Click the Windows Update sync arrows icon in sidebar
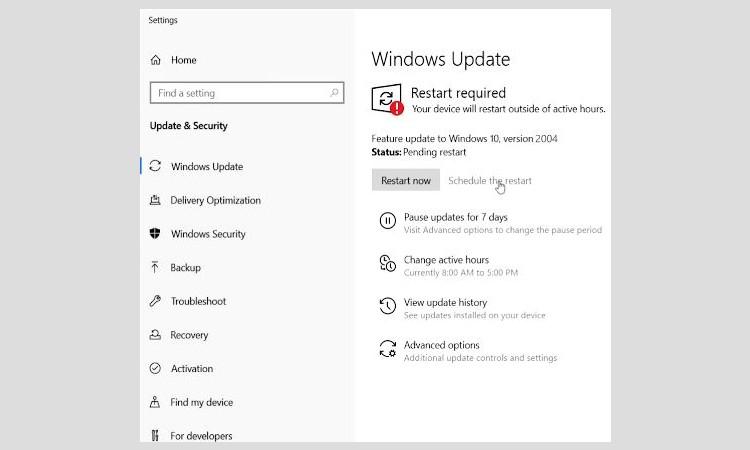 click(155, 166)
